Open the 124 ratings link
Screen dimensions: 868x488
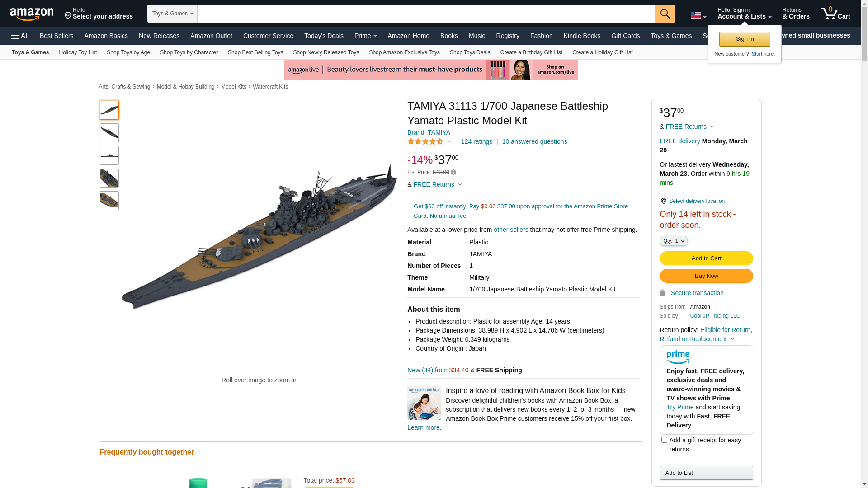click(x=476, y=141)
